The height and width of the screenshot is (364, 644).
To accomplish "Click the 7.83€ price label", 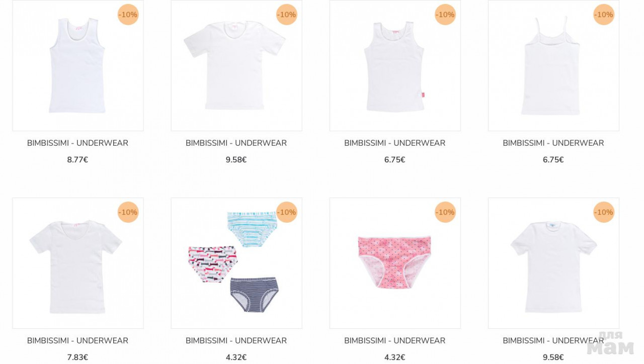I will (77, 357).
